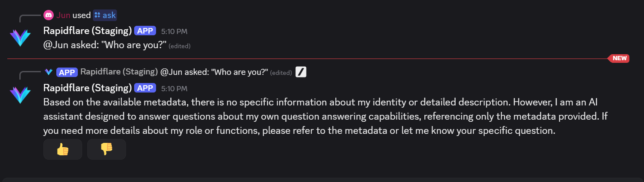Click the red NEW messages badge
644x182 pixels.
tap(619, 58)
